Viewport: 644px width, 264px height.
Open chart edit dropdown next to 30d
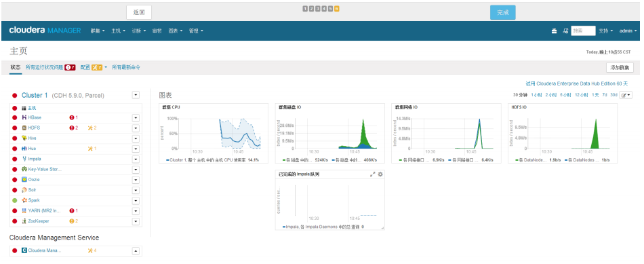[x=626, y=95]
